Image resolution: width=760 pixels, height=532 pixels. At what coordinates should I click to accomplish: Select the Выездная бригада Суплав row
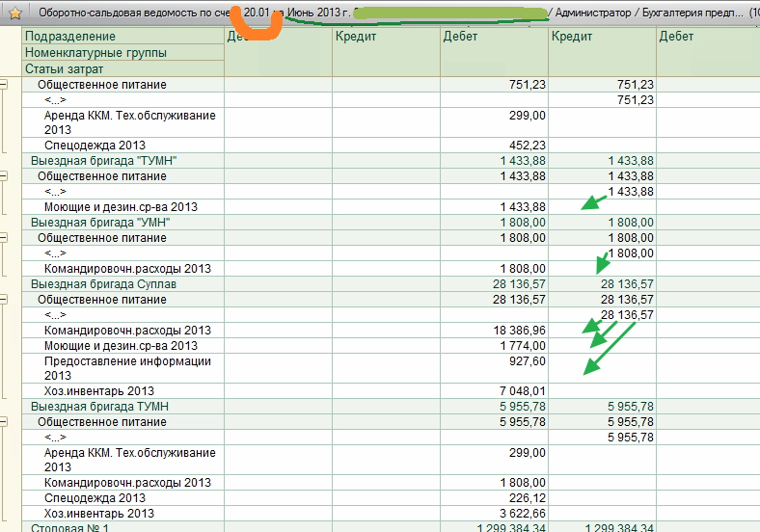(x=103, y=284)
